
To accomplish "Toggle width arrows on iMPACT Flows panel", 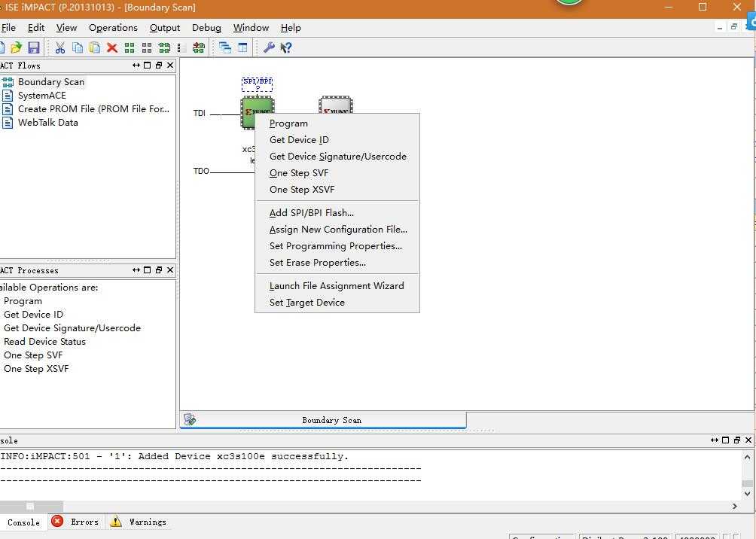I will coord(136,65).
